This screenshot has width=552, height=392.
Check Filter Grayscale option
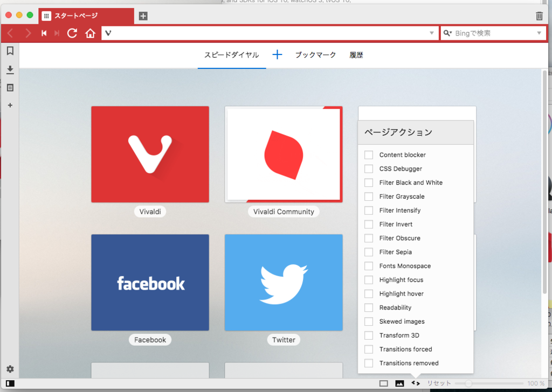(x=369, y=197)
